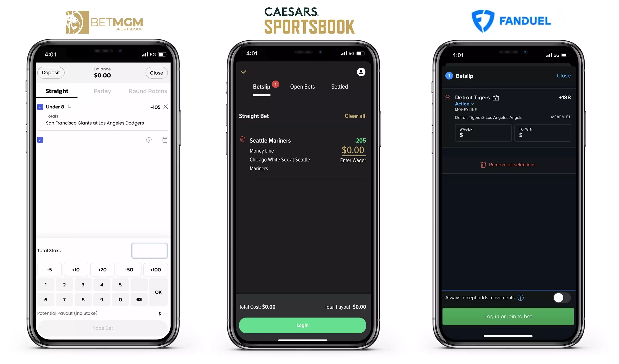Click the Caesars user profile icon
The image size is (619, 364).
pyautogui.click(x=361, y=72)
